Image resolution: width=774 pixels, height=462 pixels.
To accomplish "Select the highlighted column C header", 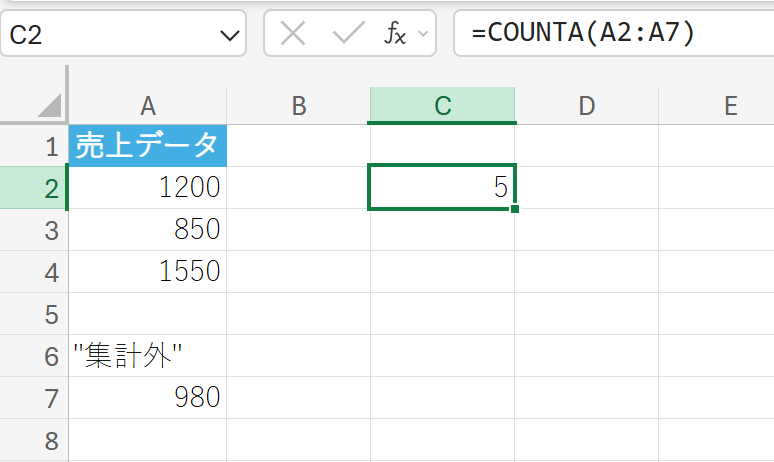I will (442, 106).
